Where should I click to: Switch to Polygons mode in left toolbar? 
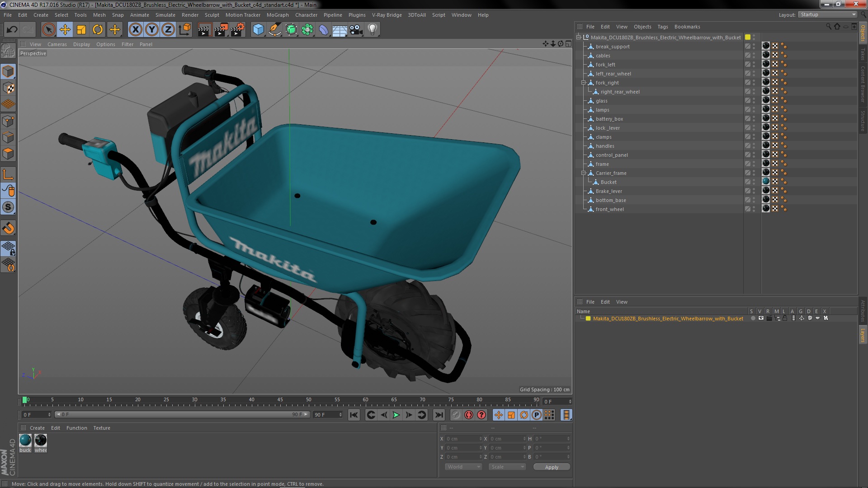tap(8, 154)
